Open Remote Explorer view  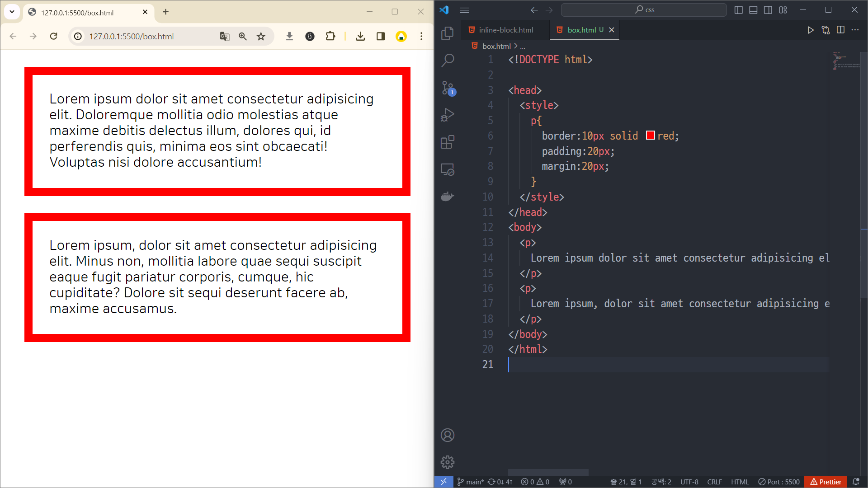447,169
